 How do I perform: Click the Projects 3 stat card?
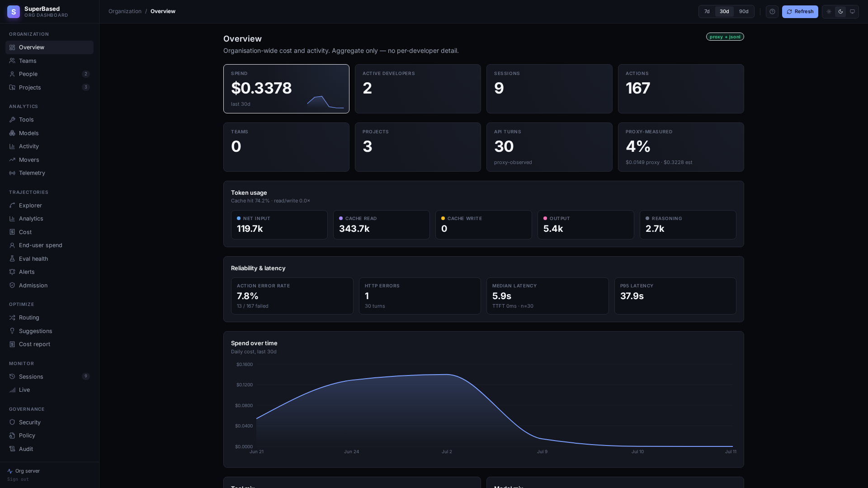[418, 147]
